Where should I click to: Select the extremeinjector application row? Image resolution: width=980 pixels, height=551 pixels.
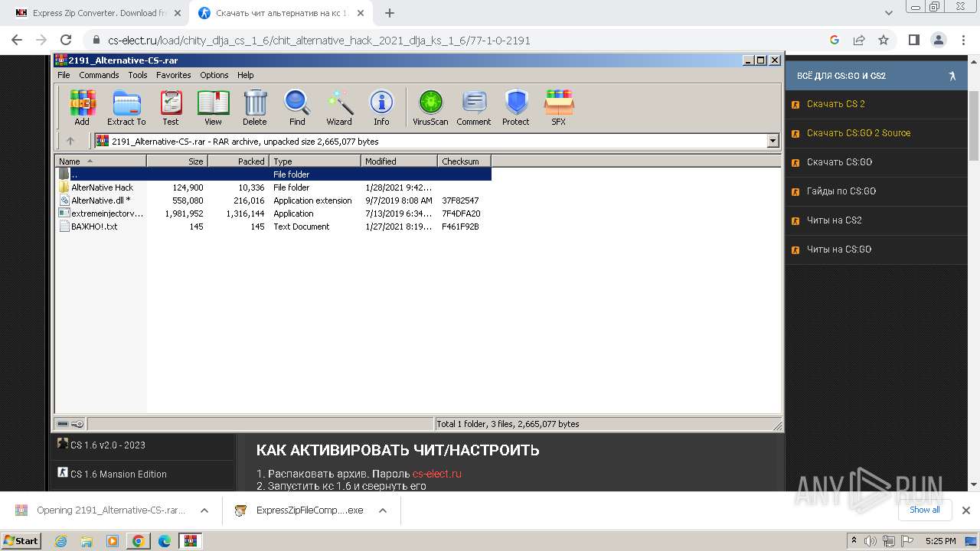[273, 214]
